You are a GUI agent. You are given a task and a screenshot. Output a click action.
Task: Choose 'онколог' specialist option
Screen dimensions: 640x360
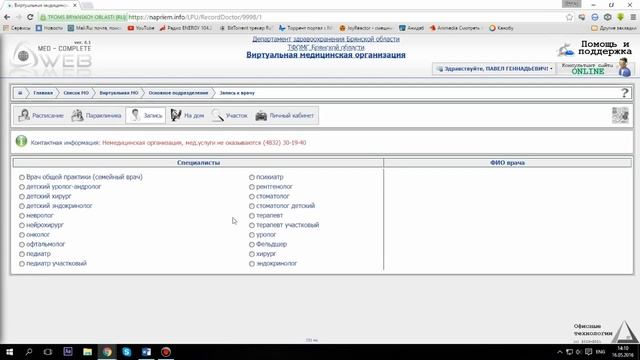tap(22, 235)
